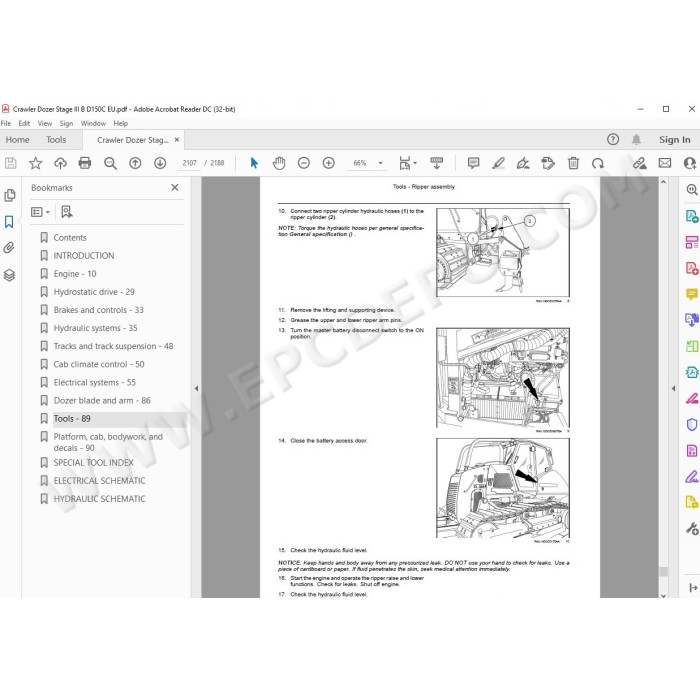Go to next page arrow

[x=160, y=163]
